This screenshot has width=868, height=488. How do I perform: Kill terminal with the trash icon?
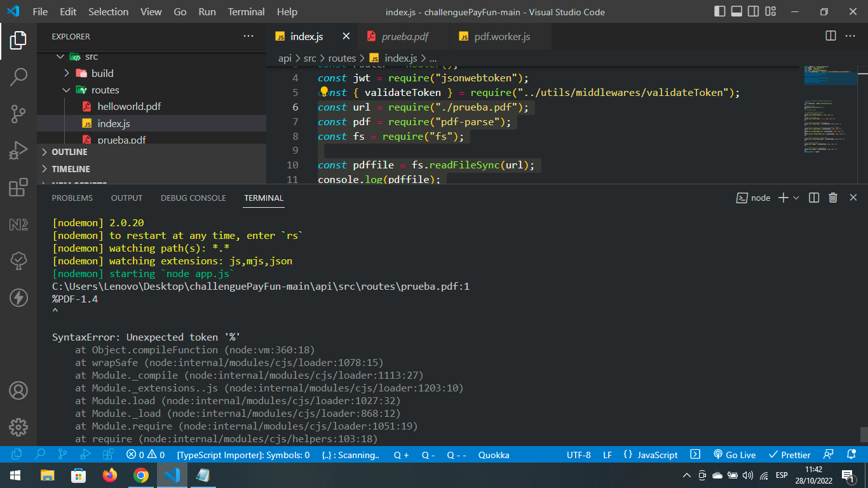pos(833,198)
